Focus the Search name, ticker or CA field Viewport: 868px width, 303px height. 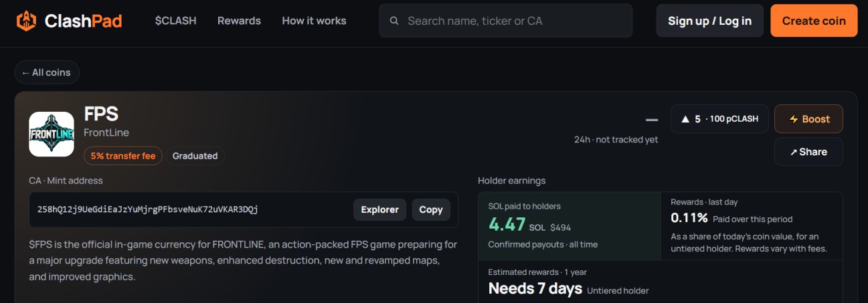click(505, 21)
